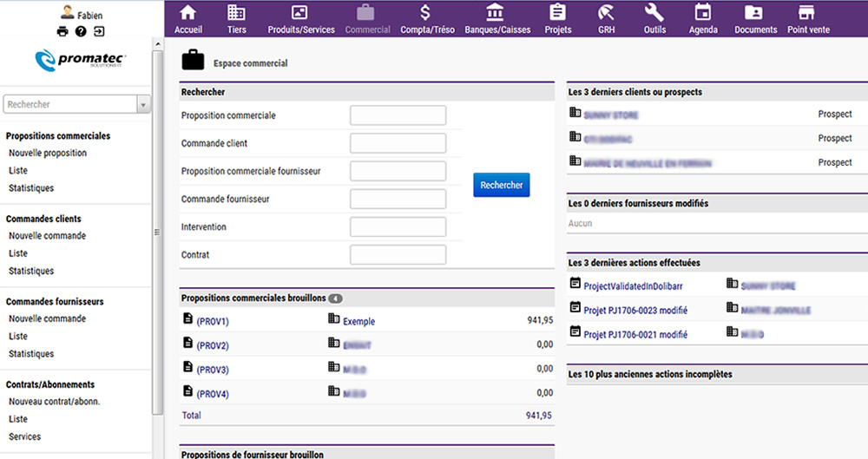Open Liste under Commandes clients
This screenshot has height=459, width=868.
18,253
